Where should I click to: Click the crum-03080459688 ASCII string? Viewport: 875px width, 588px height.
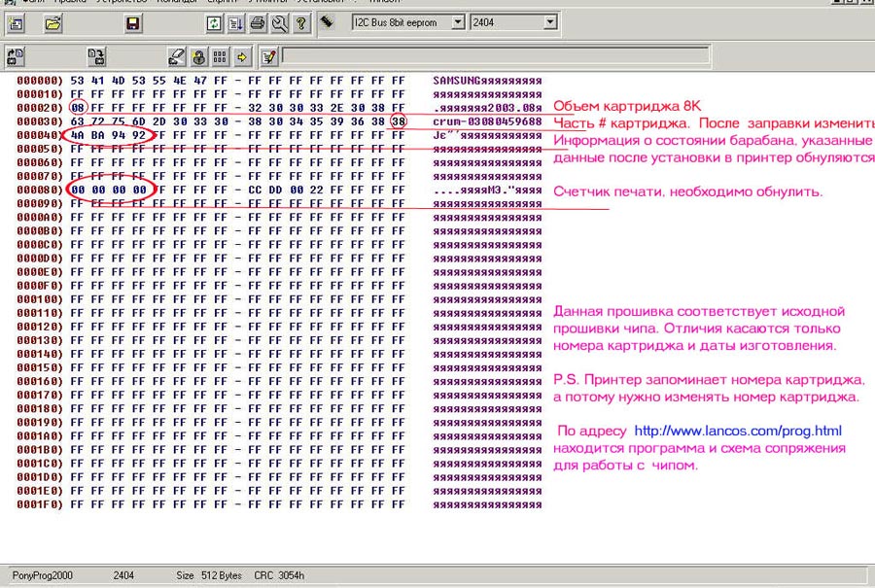pyautogui.click(x=487, y=121)
